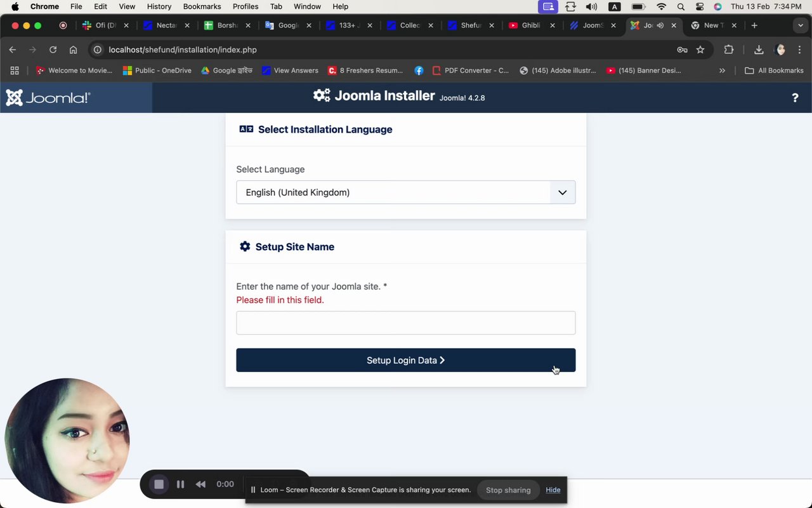Open the Joomla installer help question mark

(795, 98)
